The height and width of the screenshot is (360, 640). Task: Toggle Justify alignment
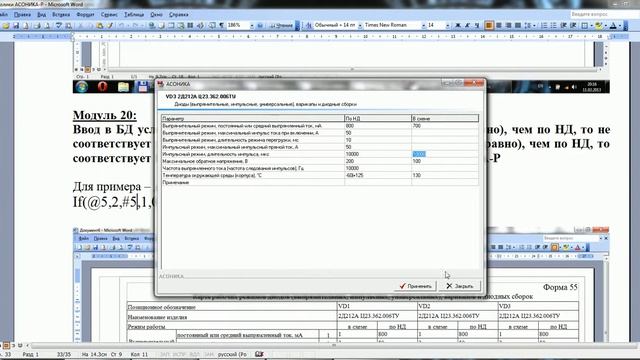coord(518,26)
